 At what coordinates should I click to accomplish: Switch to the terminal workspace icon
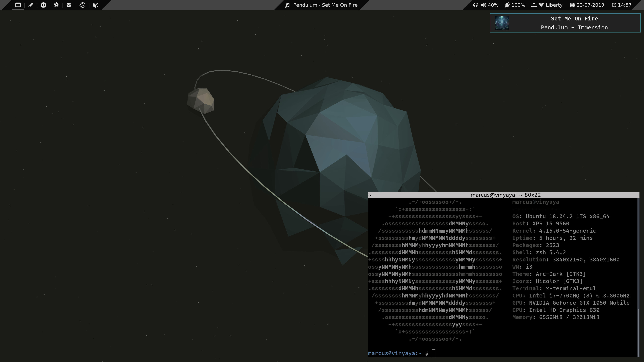point(18,5)
